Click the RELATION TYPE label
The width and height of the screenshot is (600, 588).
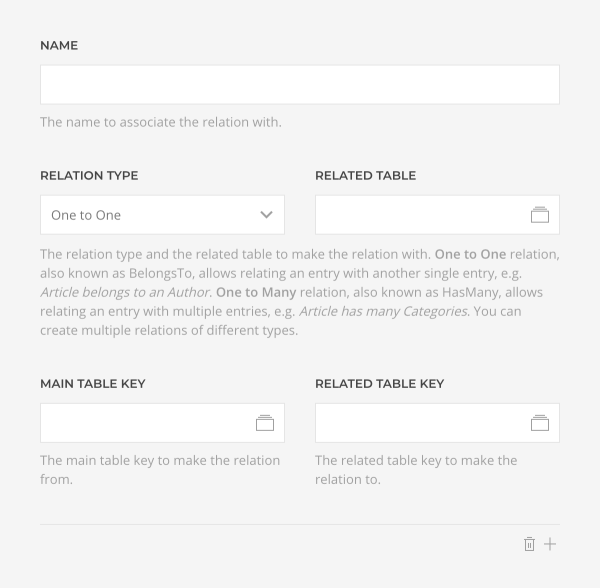89,176
